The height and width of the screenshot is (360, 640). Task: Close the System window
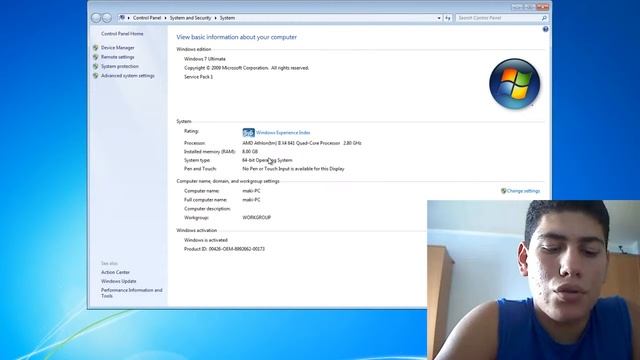coord(542,7)
